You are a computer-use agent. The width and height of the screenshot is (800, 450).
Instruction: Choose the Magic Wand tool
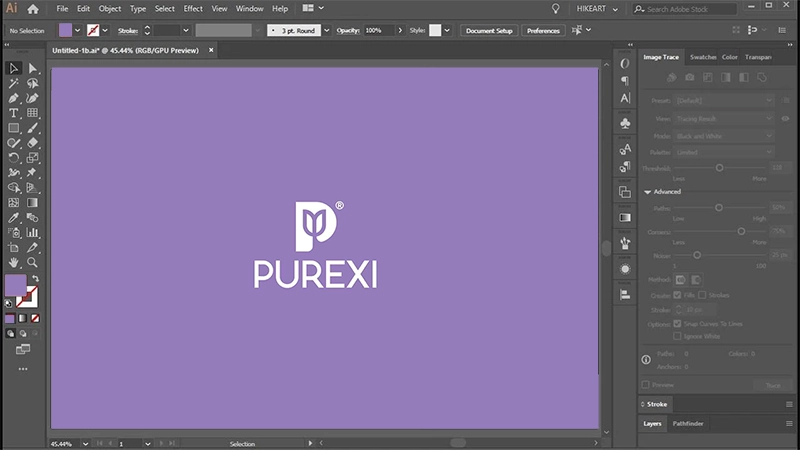[x=14, y=83]
